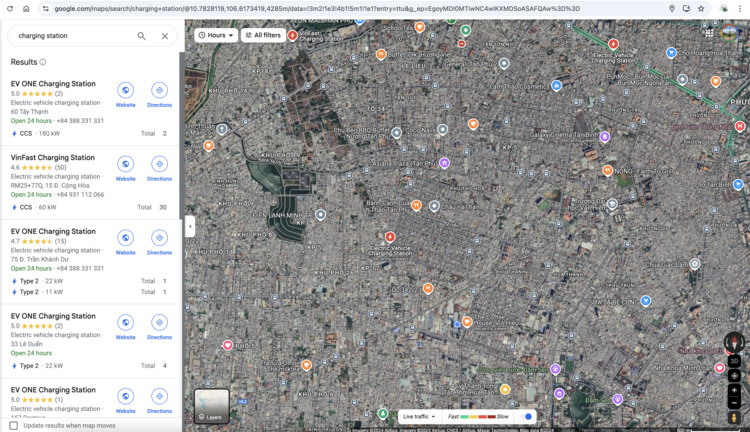Click 'CCS · 60 kW' connector text

38,207
